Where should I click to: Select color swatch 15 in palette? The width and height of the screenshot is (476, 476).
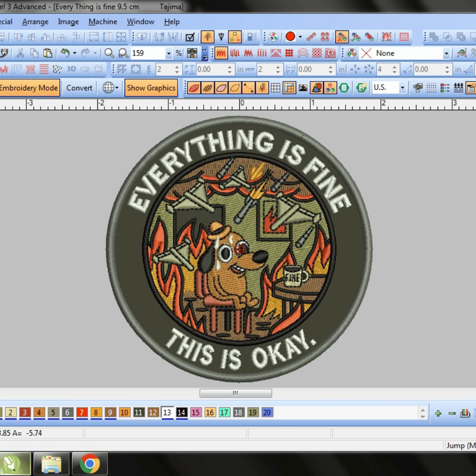coord(196,413)
